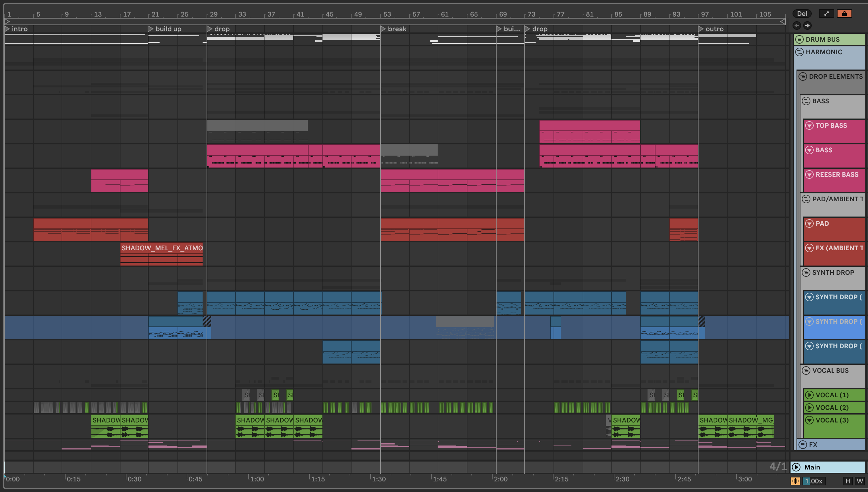The width and height of the screenshot is (868, 492).
Task: Click the VOCAL (1) track unfold icon
Action: coord(809,395)
